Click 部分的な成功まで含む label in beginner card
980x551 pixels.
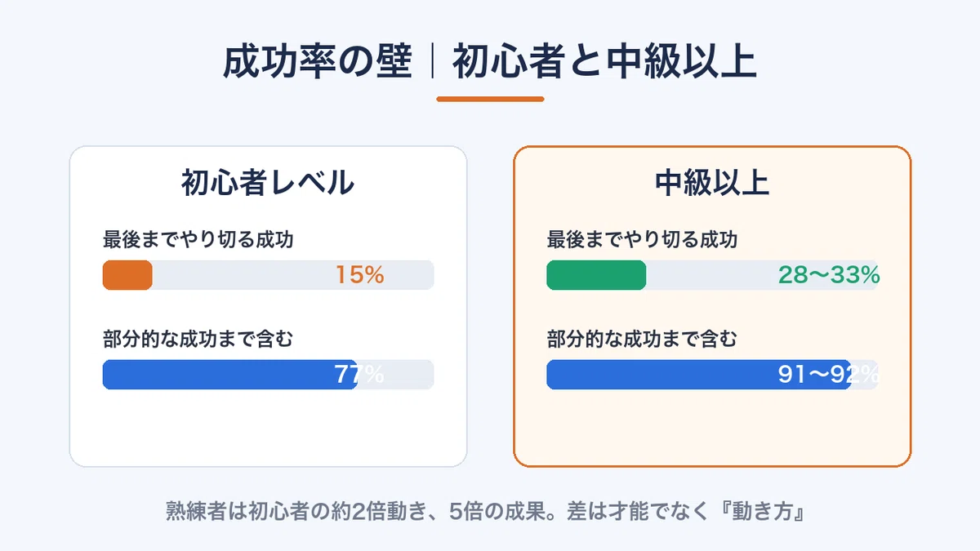tap(198, 339)
